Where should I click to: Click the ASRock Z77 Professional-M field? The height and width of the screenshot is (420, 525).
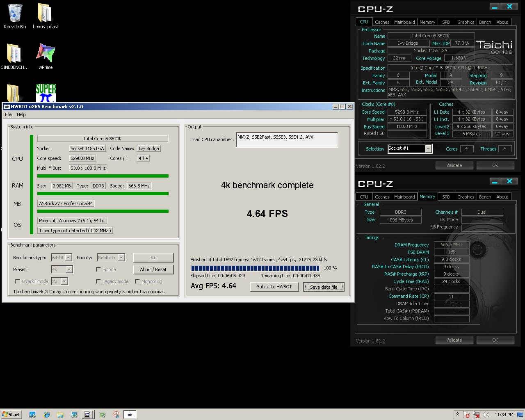pyautogui.click(x=66, y=203)
